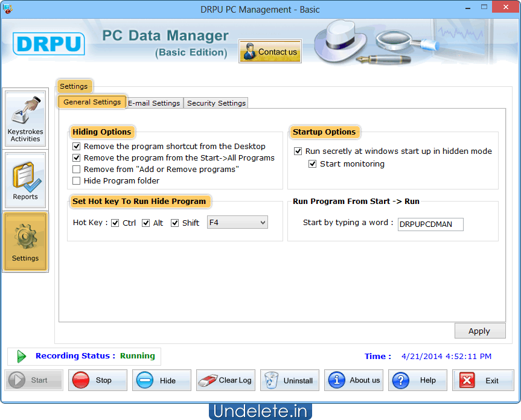Viewport: 521px width, 420px height.
Task: Click the Recording Status Running text
Action: click(x=95, y=356)
